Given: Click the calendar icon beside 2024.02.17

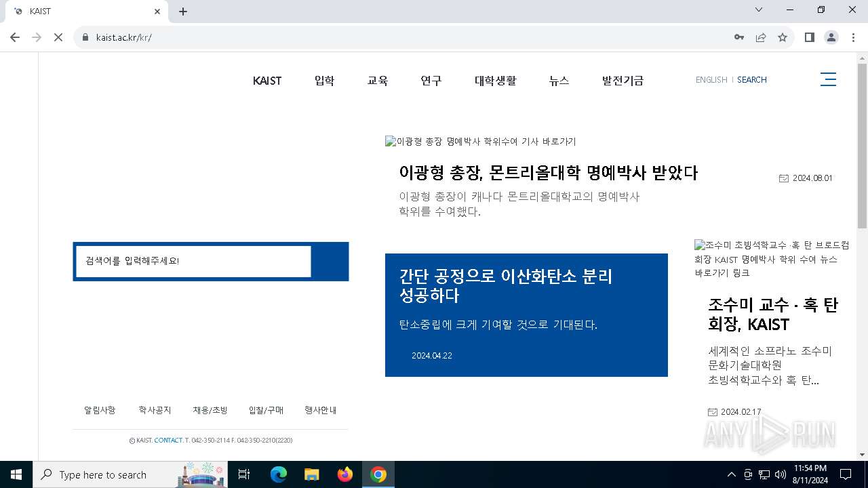Looking at the screenshot, I should (x=713, y=412).
